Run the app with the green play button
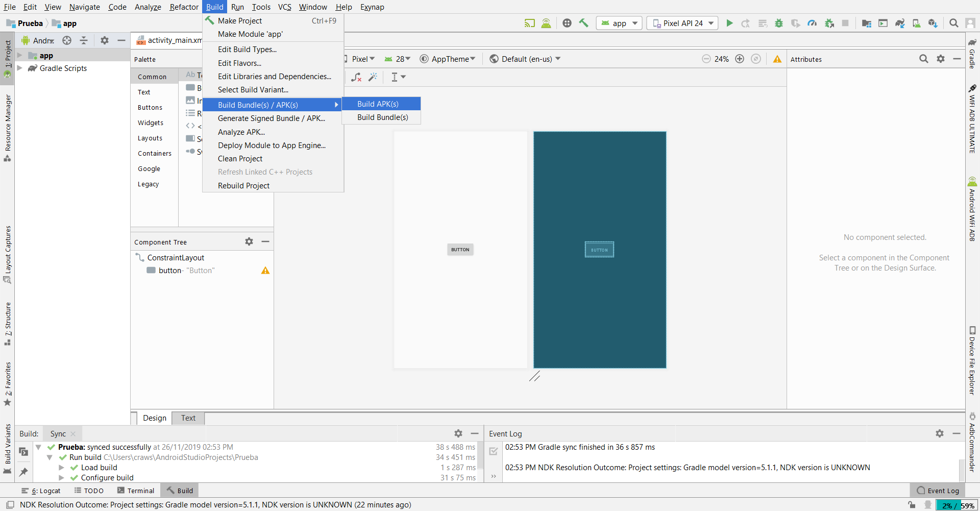The image size is (980, 511). click(729, 23)
